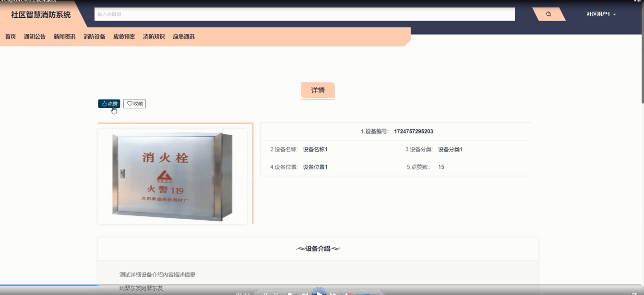Go to 首页 in navigation

[x=11, y=36]
